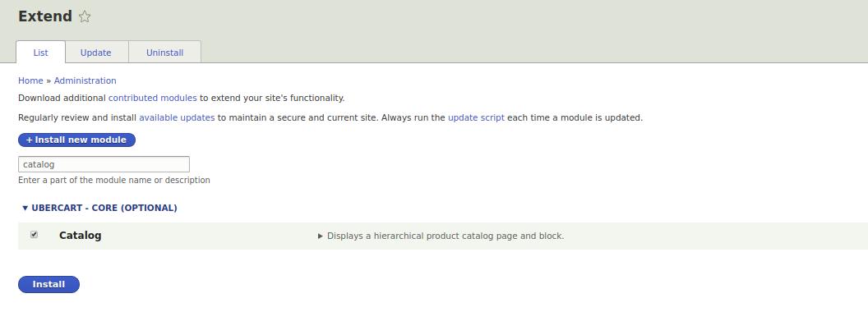Expand the Catalog module description details
The height and width of the screenshot is (312, 868).
click(x=441, y=236)
